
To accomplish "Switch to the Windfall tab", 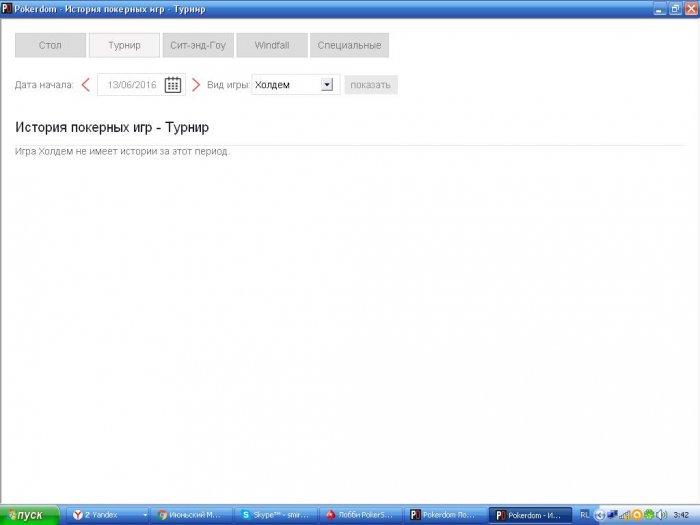I will pyautogui.click(x=272, y=45).
